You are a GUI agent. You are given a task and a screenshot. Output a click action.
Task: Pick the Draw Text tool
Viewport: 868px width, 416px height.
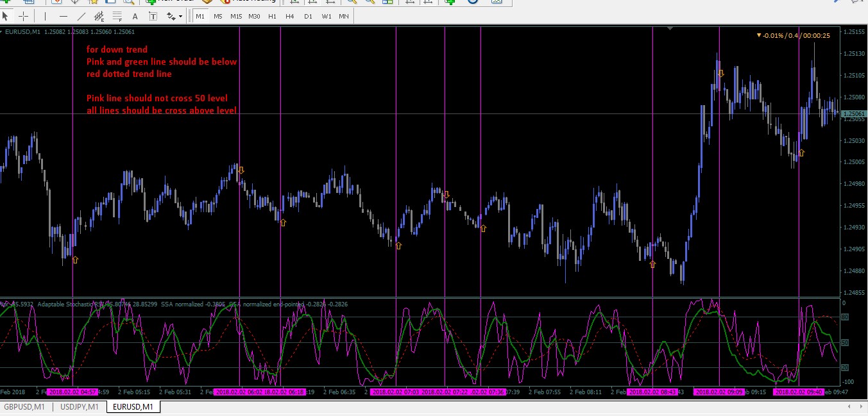pyautogui.click(x=134, y=16)
